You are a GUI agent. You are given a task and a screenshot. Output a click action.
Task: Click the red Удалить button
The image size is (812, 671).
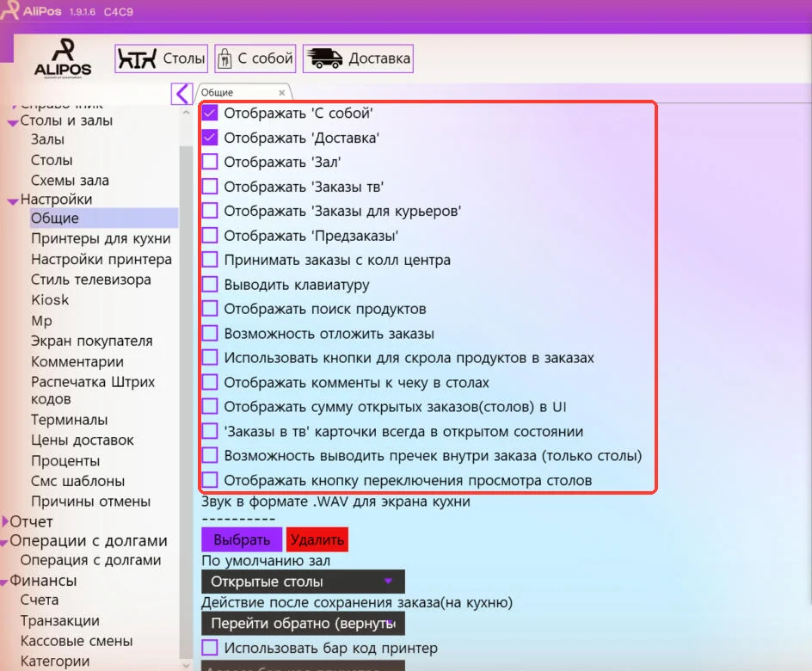[317, 539]
